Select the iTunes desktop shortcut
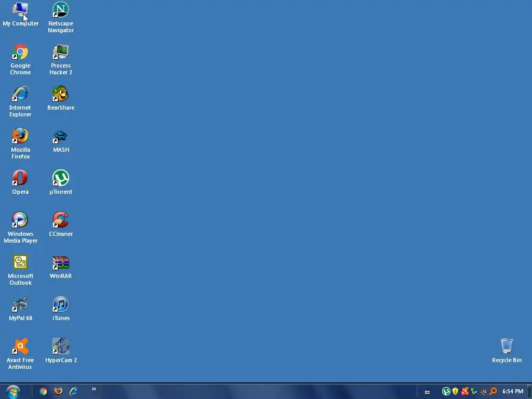Viewport: 532px width, 399px height. pos(61,309)
